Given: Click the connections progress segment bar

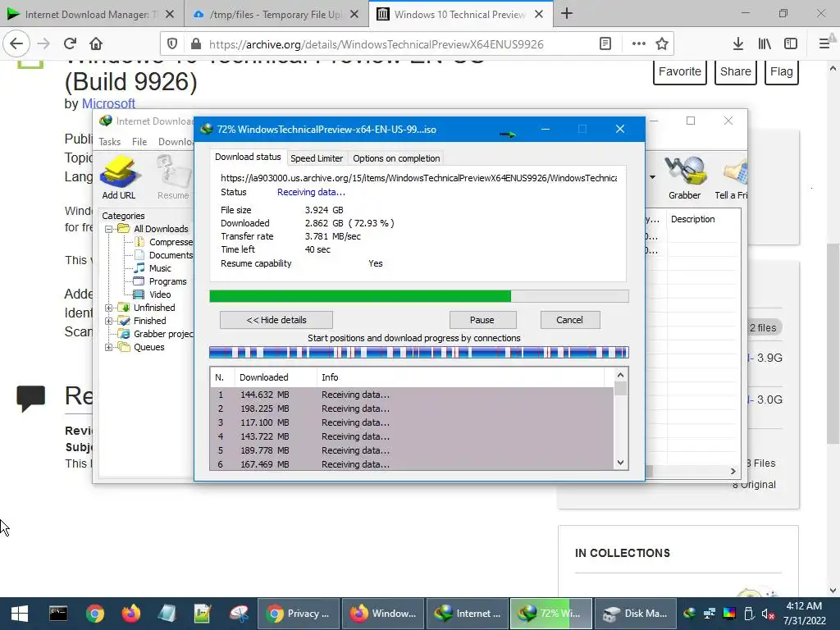Looking at the screenshot, I should tap(419, 353).
